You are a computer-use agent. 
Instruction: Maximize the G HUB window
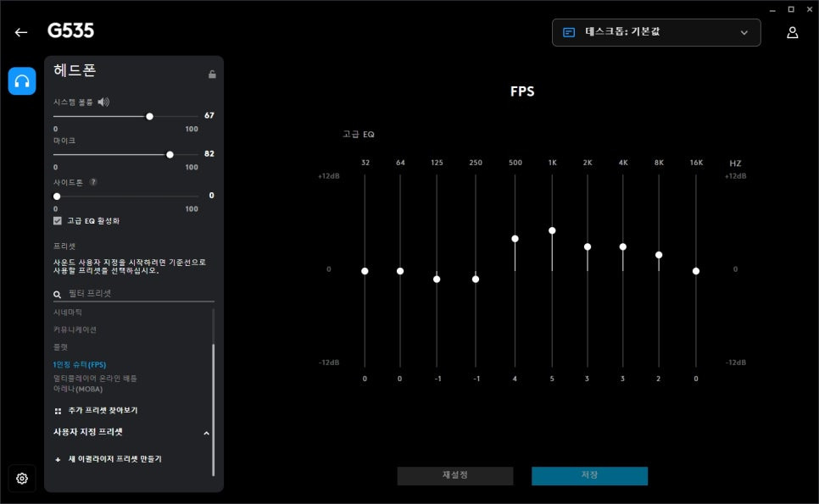tap(791, 9)
